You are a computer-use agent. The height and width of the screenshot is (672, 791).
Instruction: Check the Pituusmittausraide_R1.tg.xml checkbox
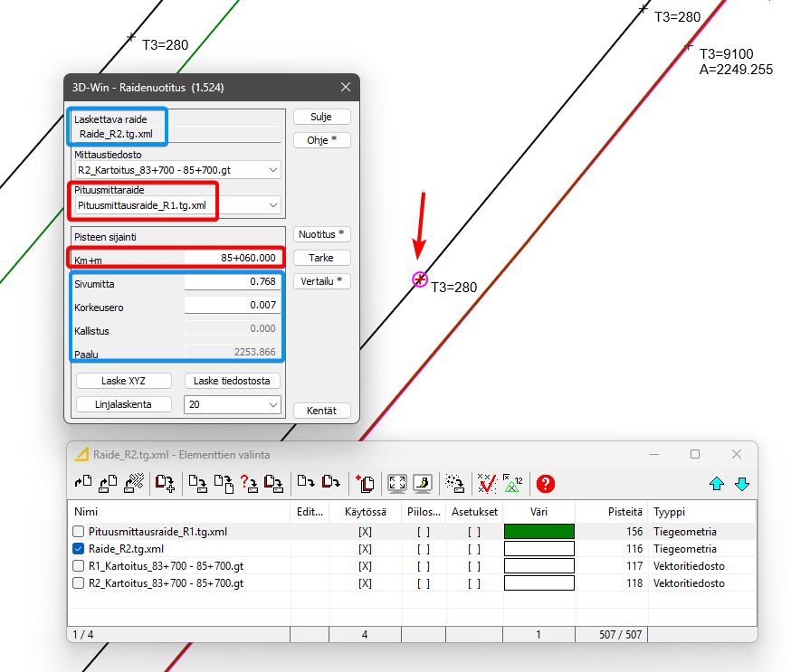pyautogui.click(x=79, y=532)
